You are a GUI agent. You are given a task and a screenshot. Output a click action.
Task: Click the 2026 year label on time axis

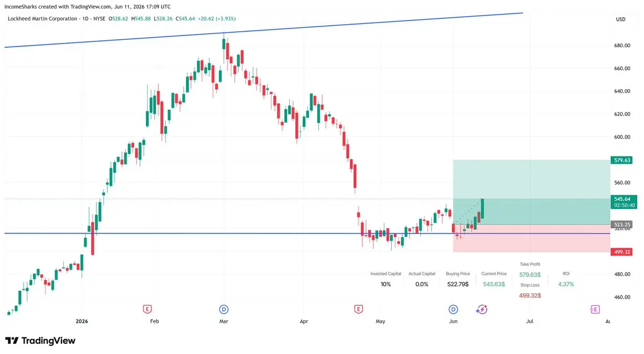[x=82, y=321]
